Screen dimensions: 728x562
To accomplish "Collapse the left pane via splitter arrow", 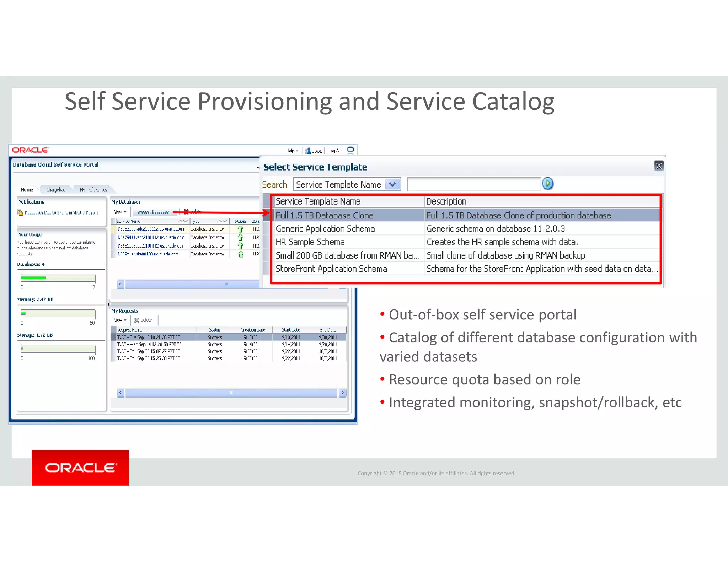I will pos(109,304).
